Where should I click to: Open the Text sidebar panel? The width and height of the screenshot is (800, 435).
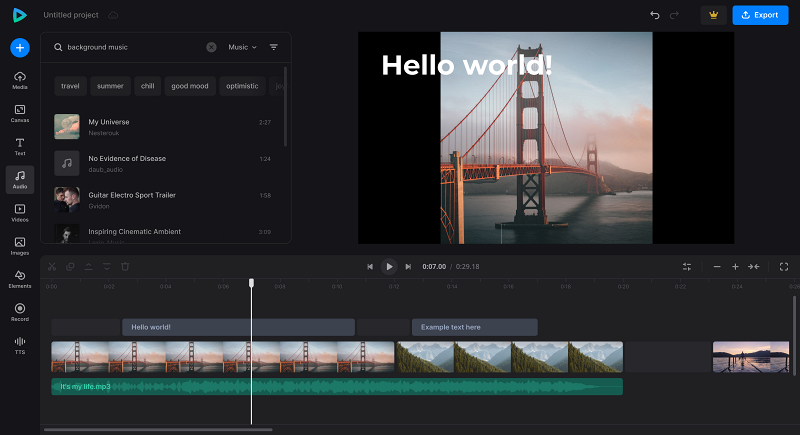20,146
